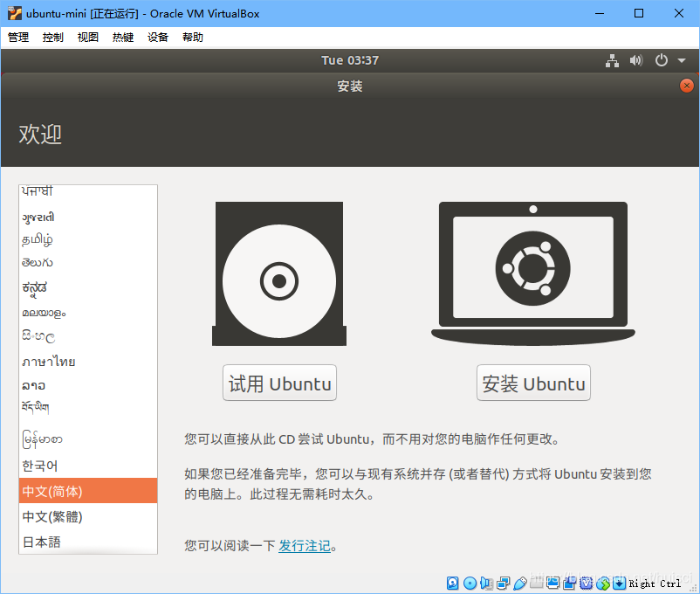Viewport: 700px width, 594px height.
Task: Maximize the VirtualBox window
Action: [x=639, y=13]
